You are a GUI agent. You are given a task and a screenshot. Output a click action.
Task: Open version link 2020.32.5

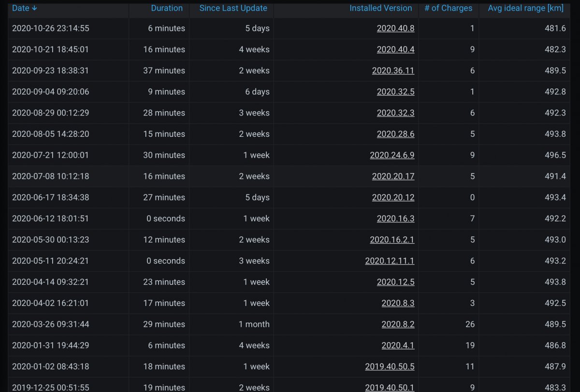click(395, 92)
